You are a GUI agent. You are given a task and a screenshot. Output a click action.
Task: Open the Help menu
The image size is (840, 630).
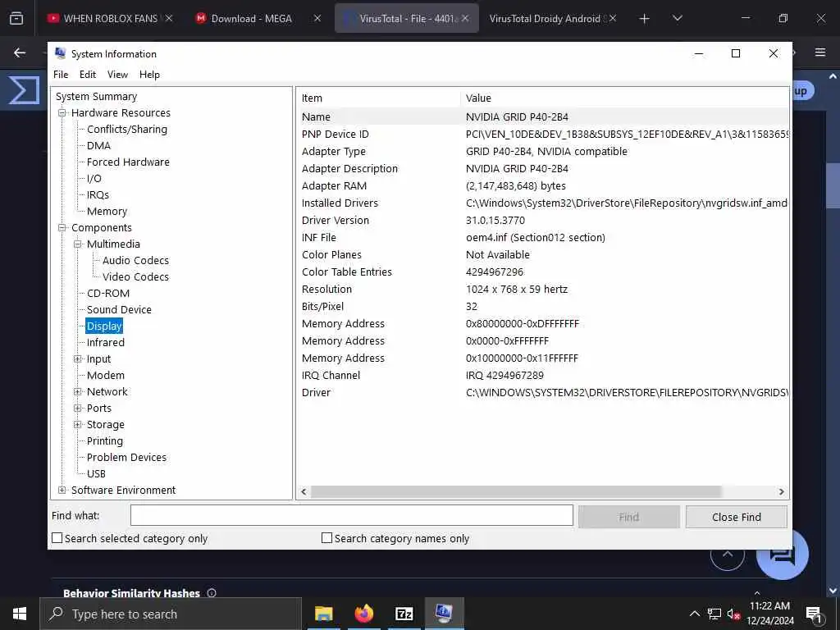pyautogui.click(x=149, y=75)
